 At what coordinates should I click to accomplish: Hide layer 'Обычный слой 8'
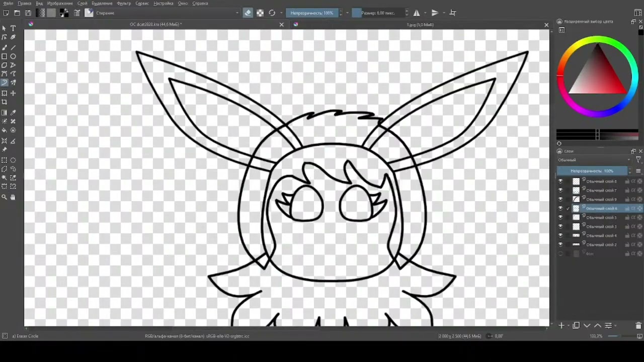[560, 182]
